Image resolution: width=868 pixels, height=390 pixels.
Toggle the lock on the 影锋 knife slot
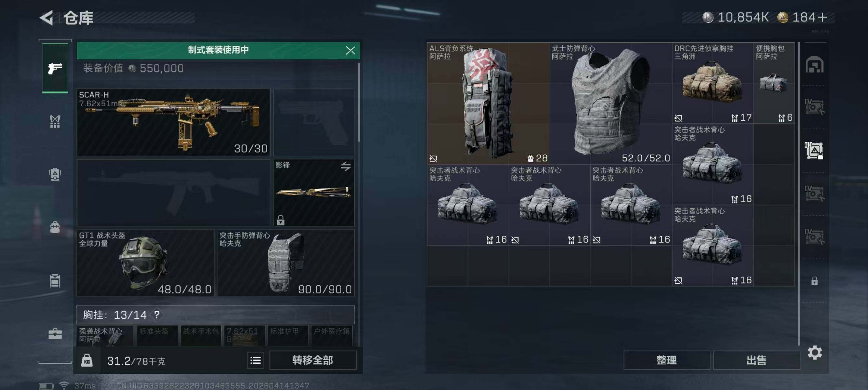coord(280,220)
